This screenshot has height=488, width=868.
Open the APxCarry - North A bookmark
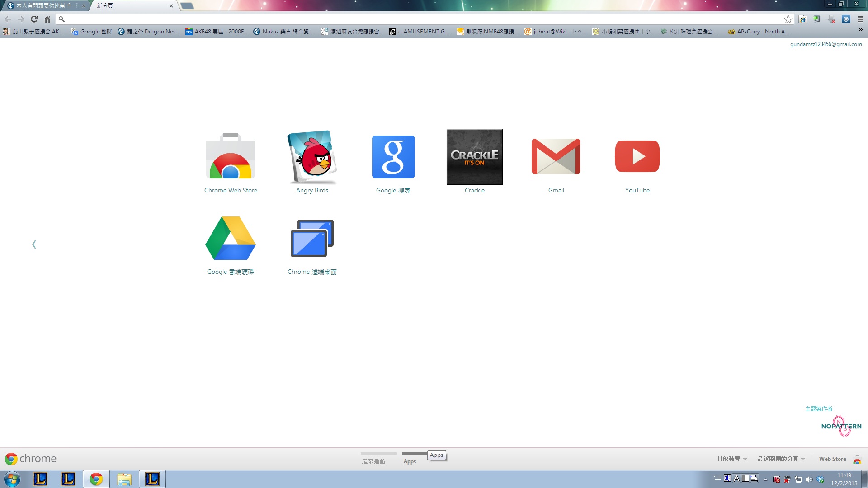[x=758, y=31]
